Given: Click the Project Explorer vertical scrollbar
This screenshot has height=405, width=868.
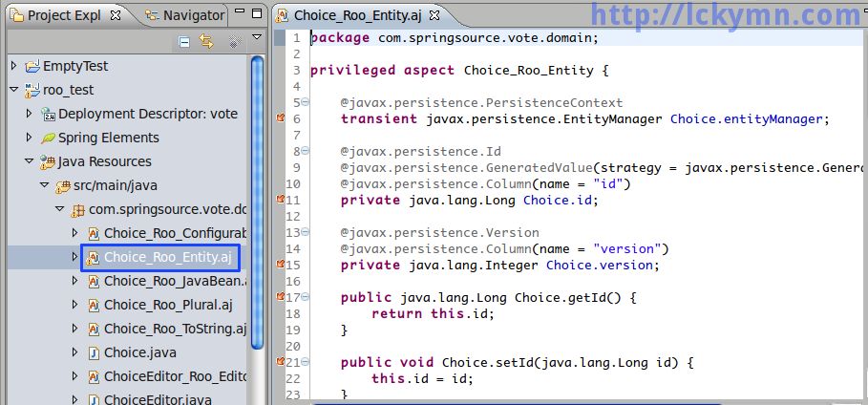Looking at the screenshot, I should (x=258, y=202).
